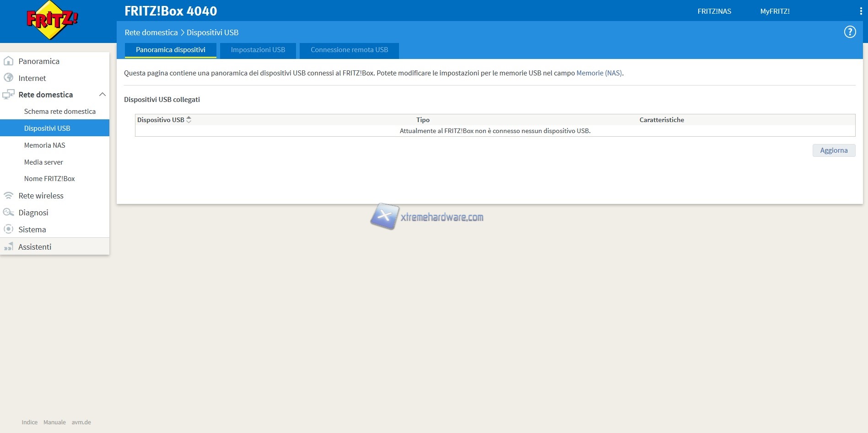868x433 pixels.
Task: Open the Connessione remota USB tab
Action: point(349,50)
